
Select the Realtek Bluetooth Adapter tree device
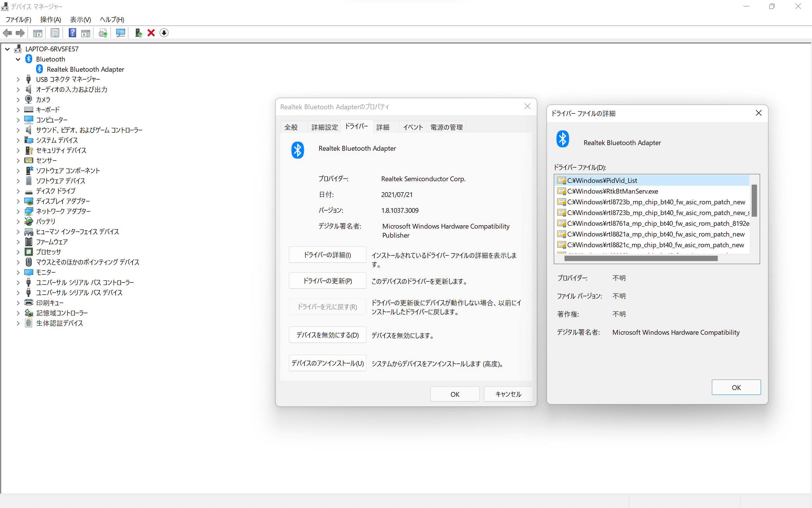(x=85, y=69)
